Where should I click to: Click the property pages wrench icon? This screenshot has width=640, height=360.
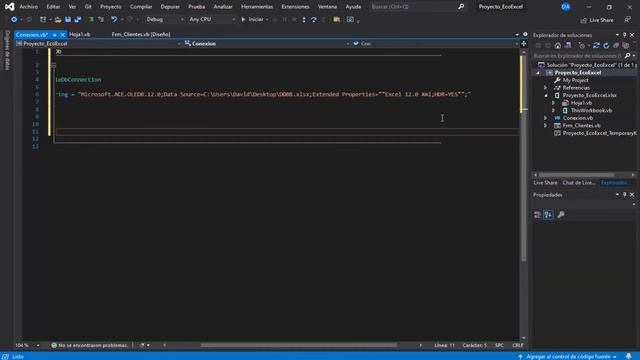[x=561, y=215]
